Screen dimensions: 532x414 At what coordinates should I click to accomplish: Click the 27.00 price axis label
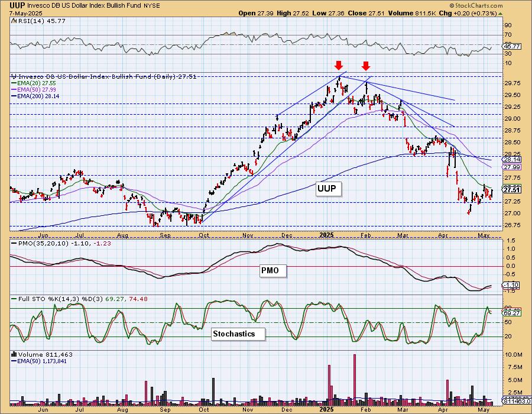[x=512, y=213]
